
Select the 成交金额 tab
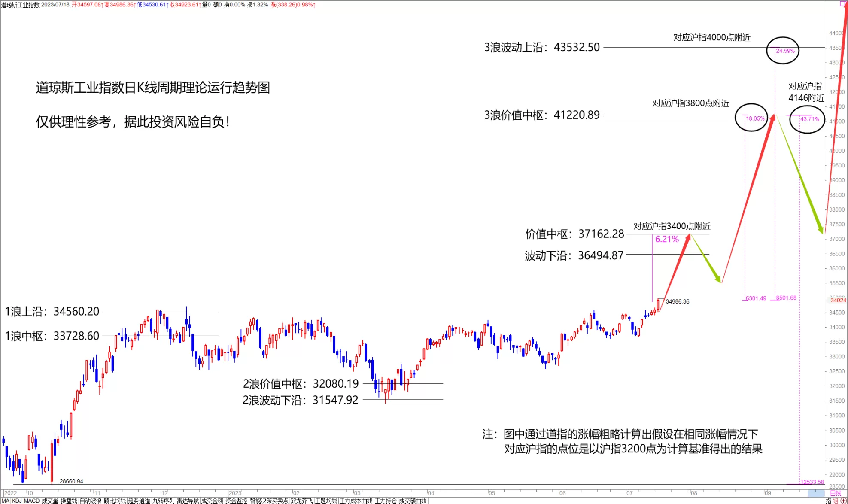pos(212,501)
